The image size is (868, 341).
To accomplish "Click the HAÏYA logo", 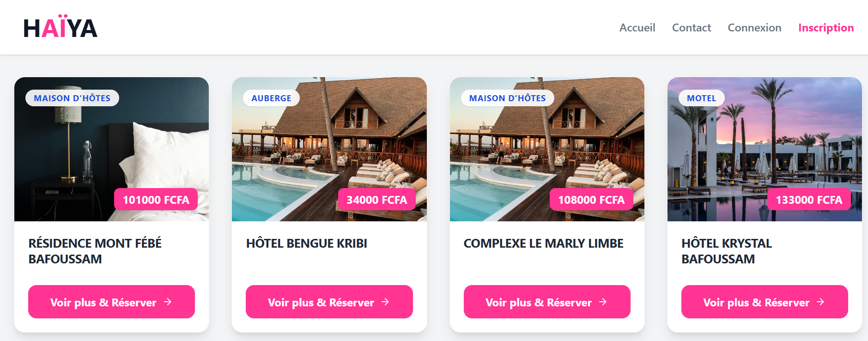I will [x=60, y=27].
